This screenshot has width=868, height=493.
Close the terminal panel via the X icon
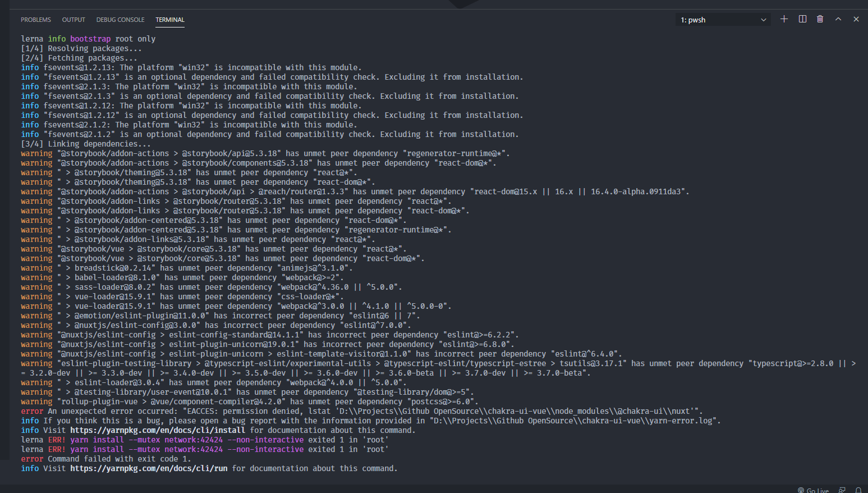[x=856, y=19]
